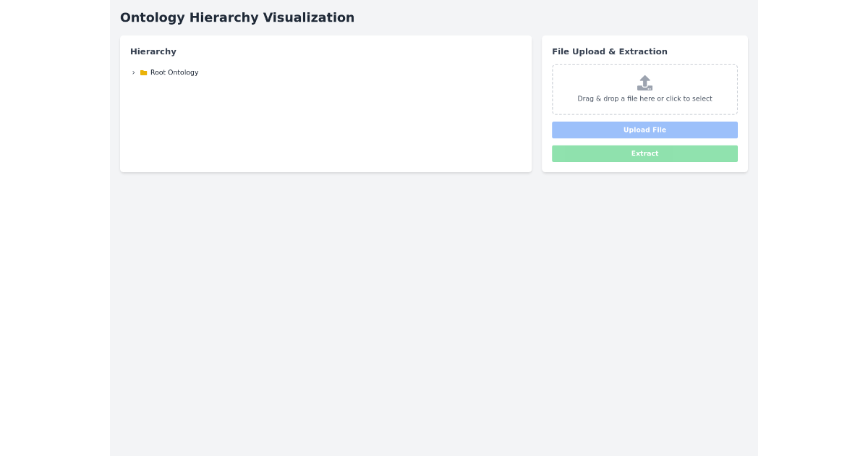Click 'click to select' in the drop zone

689,98
